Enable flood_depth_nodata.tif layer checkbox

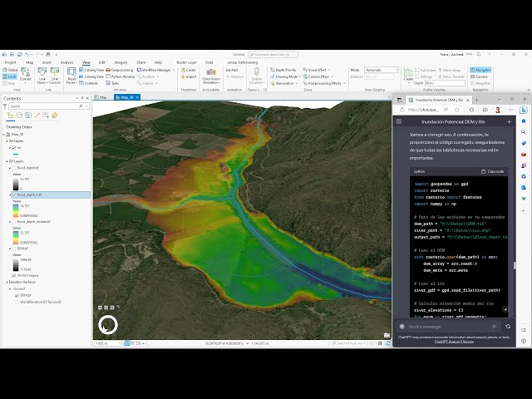(14, 222)
